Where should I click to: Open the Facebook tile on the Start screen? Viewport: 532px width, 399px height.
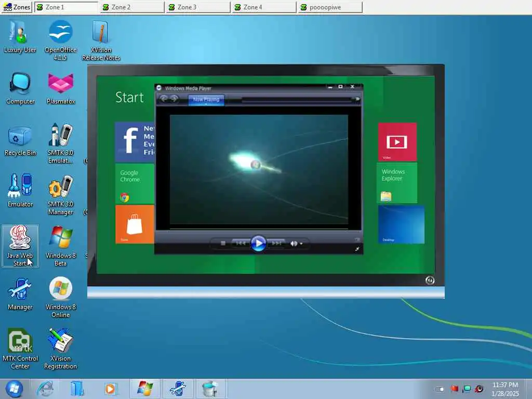pos(135,141)
